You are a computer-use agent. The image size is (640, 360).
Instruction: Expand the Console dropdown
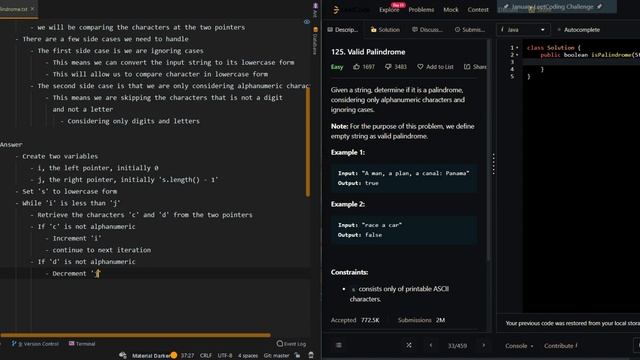tap(519, 346)
